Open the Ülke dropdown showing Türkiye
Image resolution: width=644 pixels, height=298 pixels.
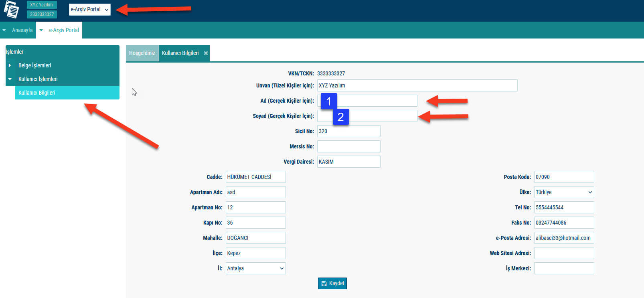click(x=564, y=192)
